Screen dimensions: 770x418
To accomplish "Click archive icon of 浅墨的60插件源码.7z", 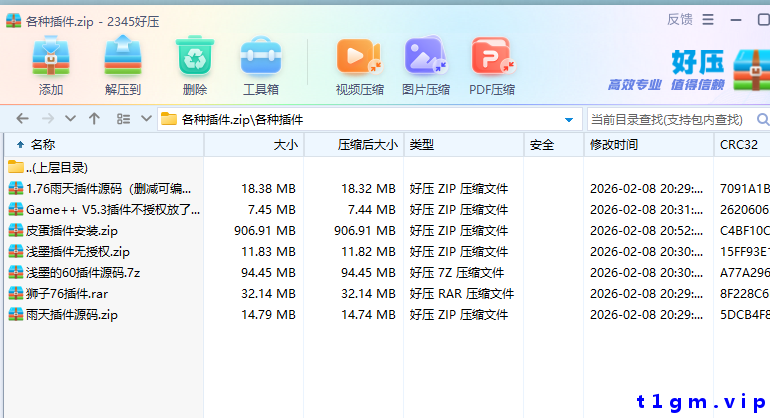I will tap(16, 272).
